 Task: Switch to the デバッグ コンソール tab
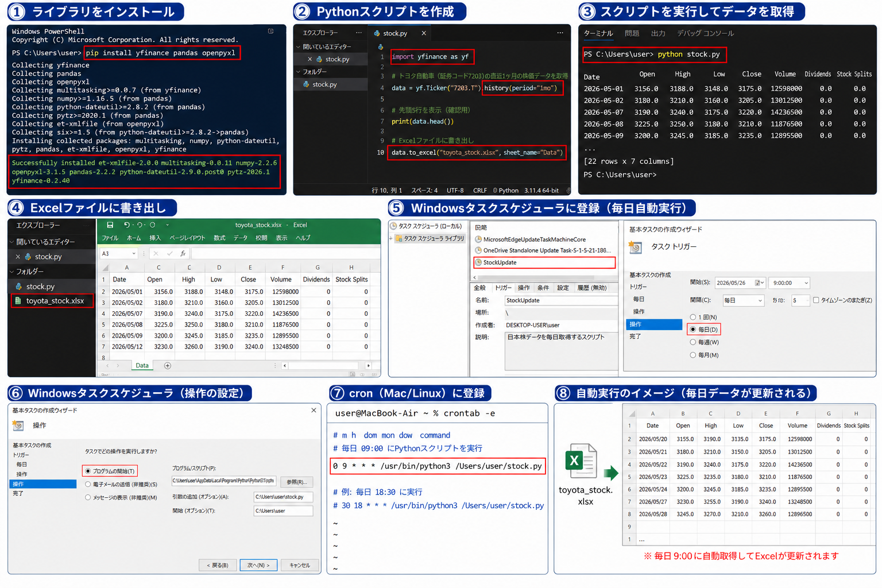(x=705, y=33)
